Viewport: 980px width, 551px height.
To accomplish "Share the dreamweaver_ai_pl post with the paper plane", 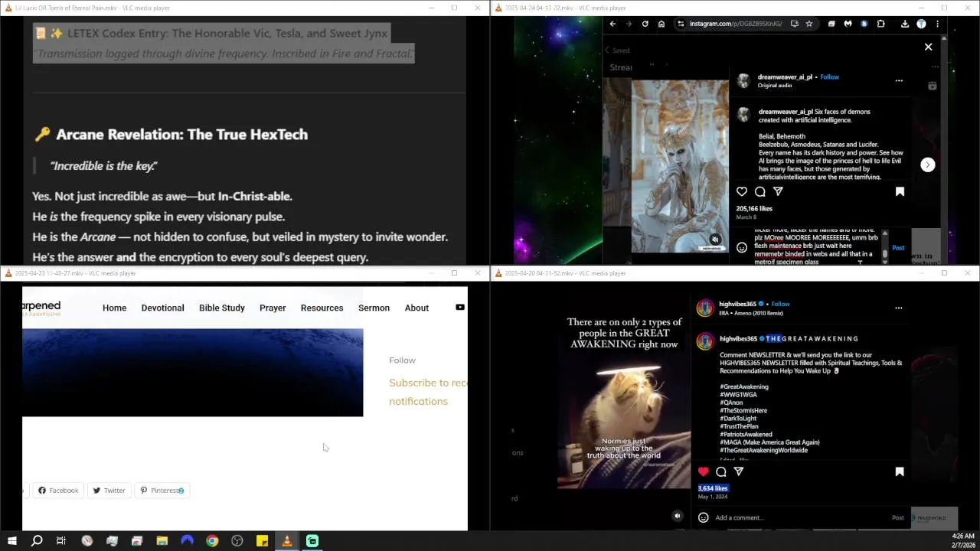I will (778, 191).
